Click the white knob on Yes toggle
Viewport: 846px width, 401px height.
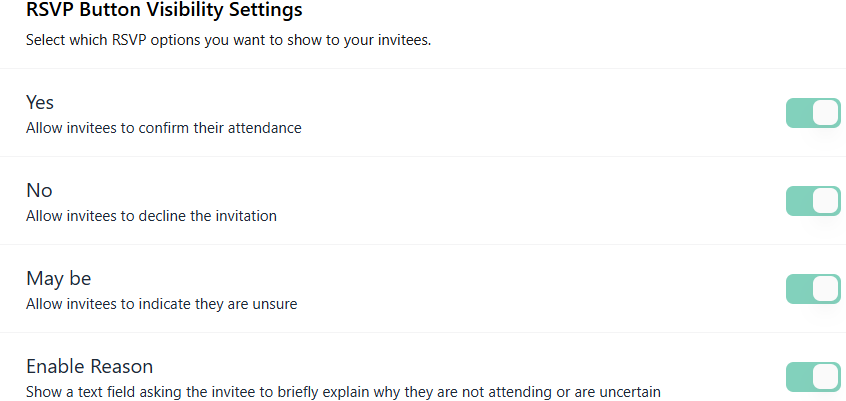(825, 113)
